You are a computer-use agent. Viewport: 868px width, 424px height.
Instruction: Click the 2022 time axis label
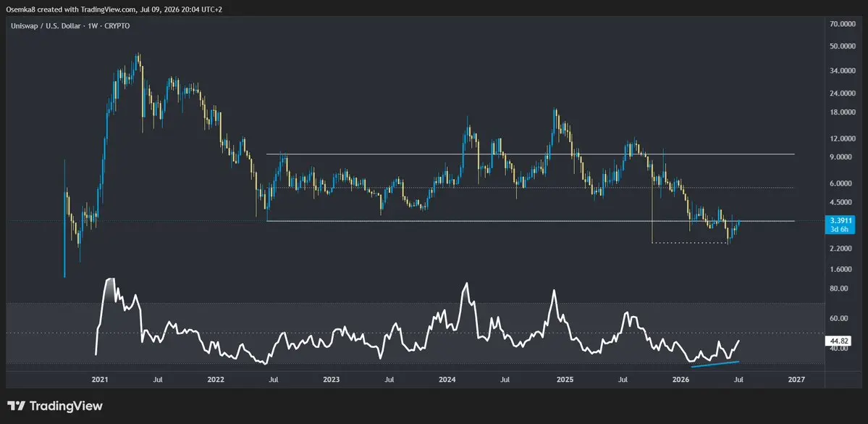(215, 380)
